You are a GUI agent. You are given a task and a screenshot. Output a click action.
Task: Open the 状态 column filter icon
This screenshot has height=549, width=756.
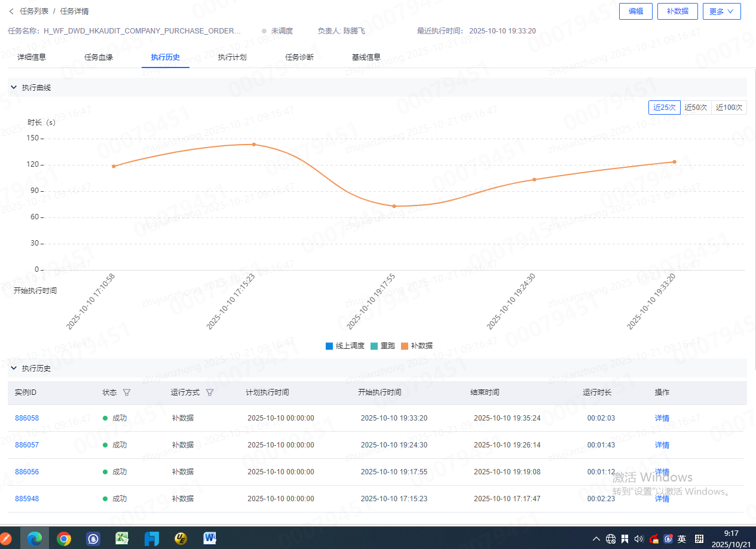tap(126, 392)
